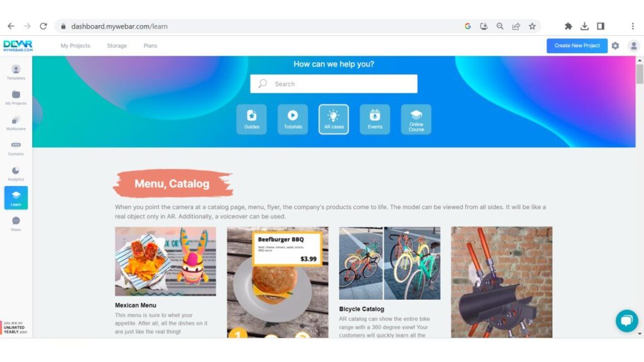Open the Templates sidebar icon
The image size is (644, 362).
pos(16,72)
